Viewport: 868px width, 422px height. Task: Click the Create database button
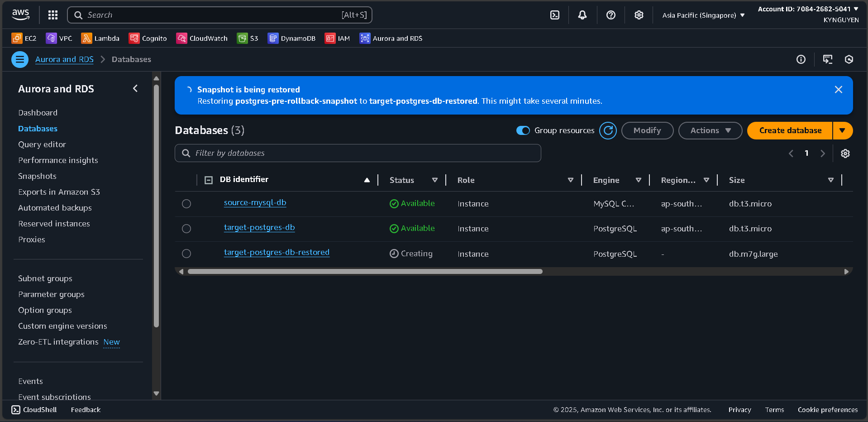tap(790, 130)
